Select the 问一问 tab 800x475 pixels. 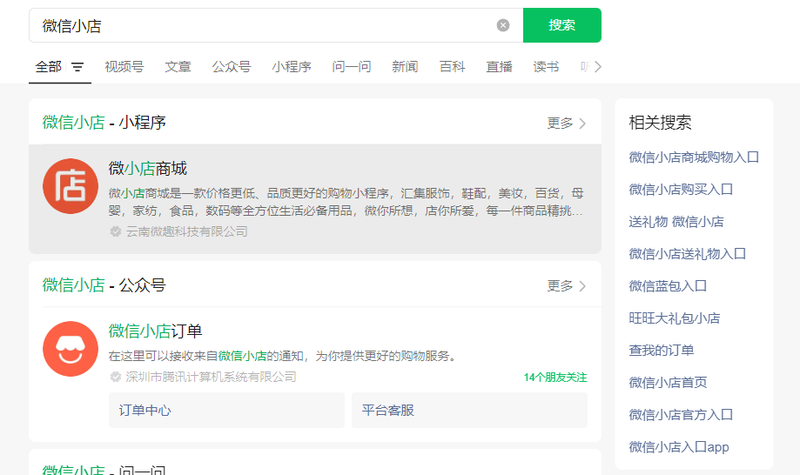click(351, 67)
